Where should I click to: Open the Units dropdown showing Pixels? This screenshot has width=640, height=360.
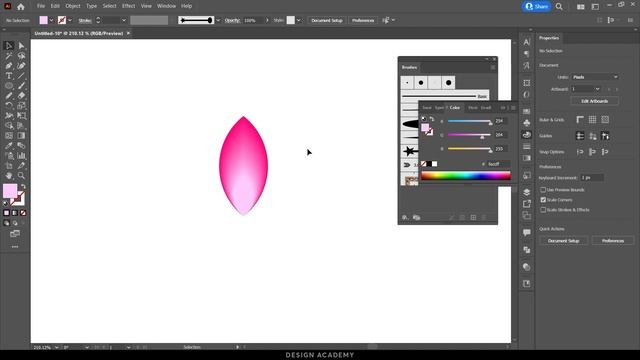[x=595, y=77]
